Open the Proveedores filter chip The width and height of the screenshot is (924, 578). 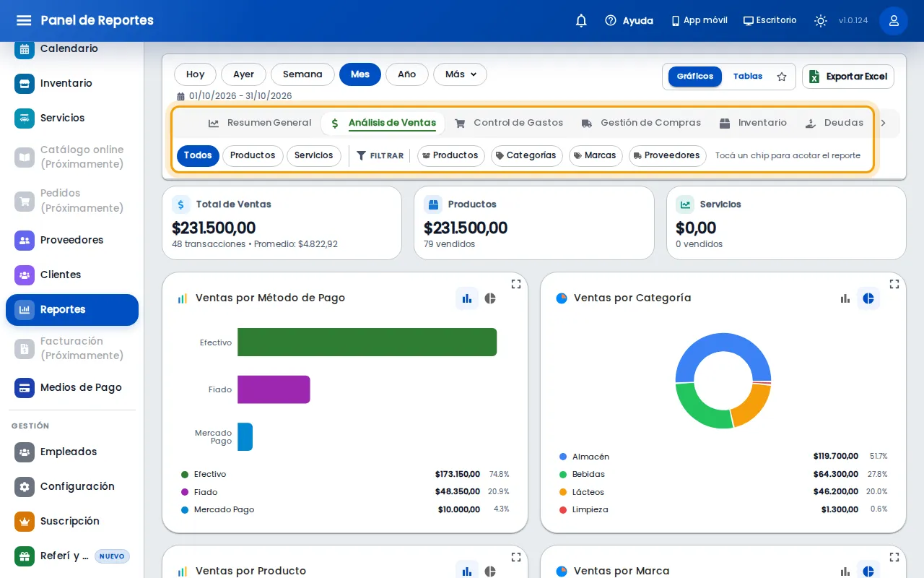click(x=668, y=156)
